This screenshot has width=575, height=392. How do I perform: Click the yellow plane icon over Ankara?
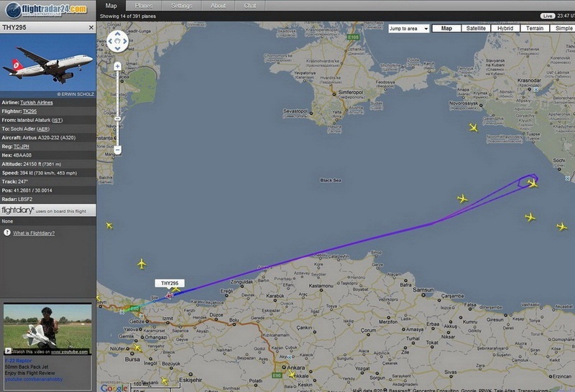pyautogui.click(x=292, y=374)
